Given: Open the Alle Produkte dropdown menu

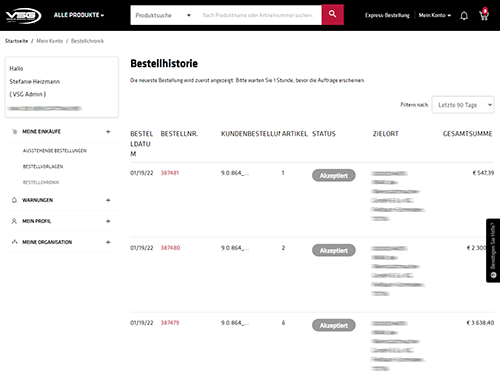Looking at the screenshot, I should point(79,15).
